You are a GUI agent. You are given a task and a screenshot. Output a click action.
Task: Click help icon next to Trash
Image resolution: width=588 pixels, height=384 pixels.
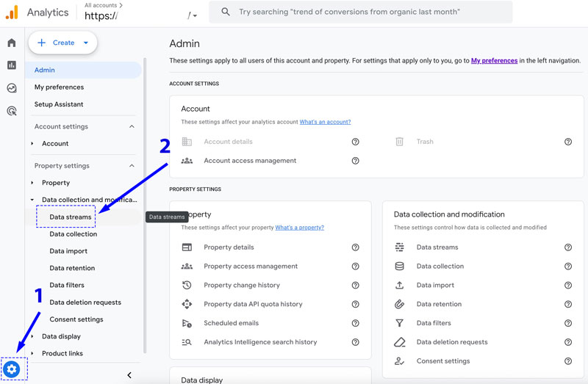(x=568, y=142)
